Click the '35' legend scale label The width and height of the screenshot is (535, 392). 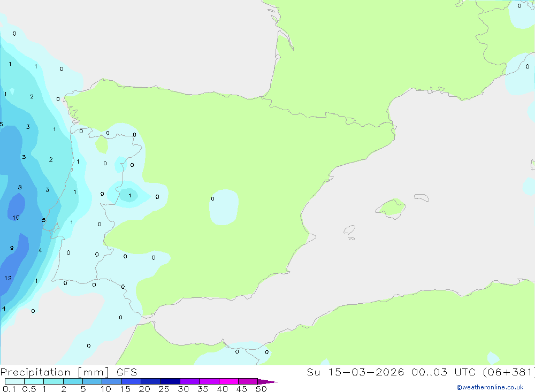coord(203,389)
